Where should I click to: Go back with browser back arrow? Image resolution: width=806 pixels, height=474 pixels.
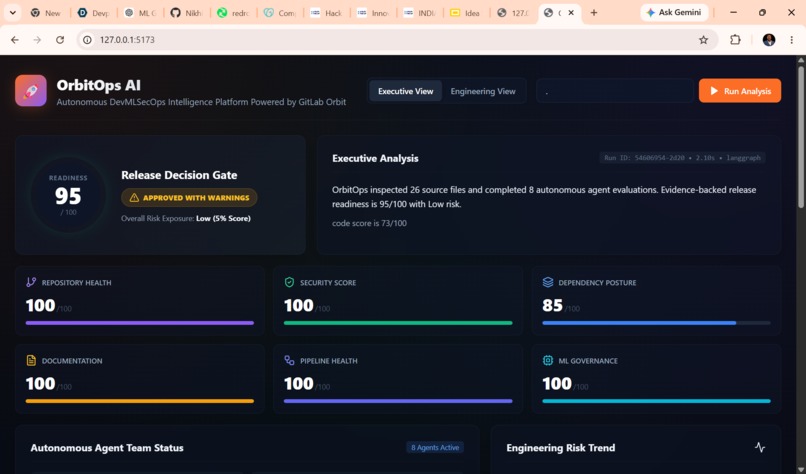[x=15, y=40]
